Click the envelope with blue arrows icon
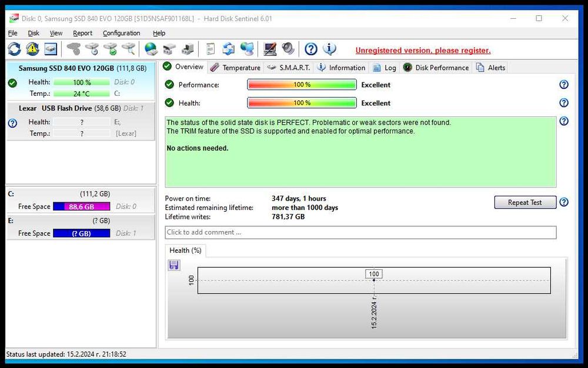588x368 pixels. tap(228, 49)
